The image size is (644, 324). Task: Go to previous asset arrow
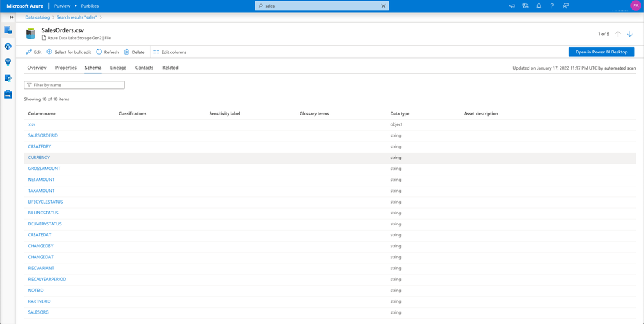(618, 34)
